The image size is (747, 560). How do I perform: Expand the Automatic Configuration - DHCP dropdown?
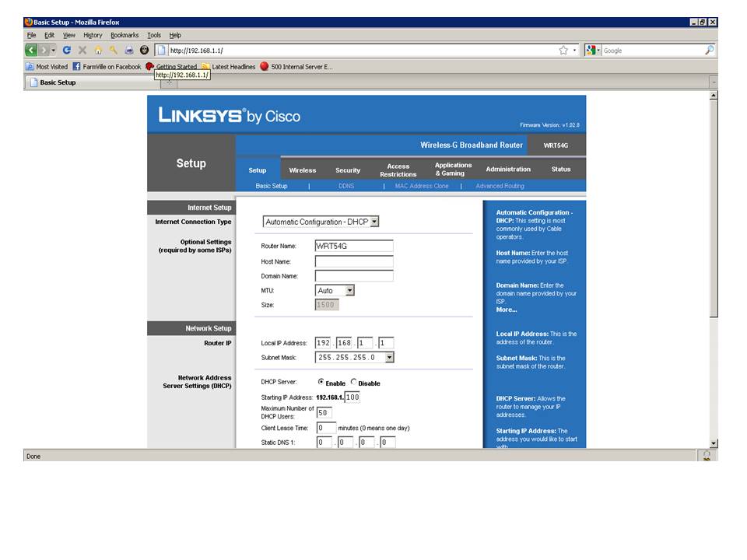[321, 222]
